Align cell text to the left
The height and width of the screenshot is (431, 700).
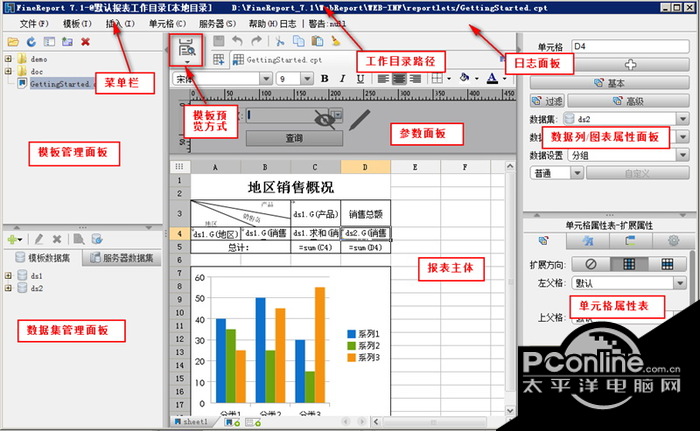click(x=383, y=79)
